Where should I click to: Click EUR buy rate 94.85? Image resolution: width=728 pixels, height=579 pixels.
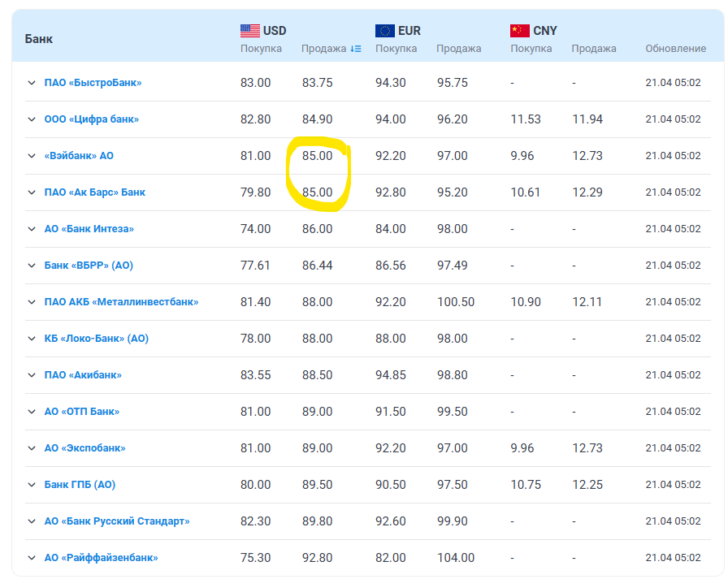391,375
